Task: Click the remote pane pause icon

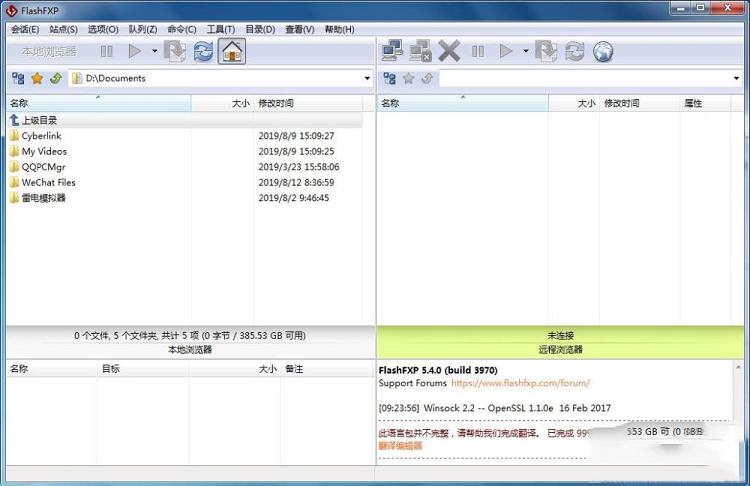Action: pyautogui.click(x=478, y=51)
